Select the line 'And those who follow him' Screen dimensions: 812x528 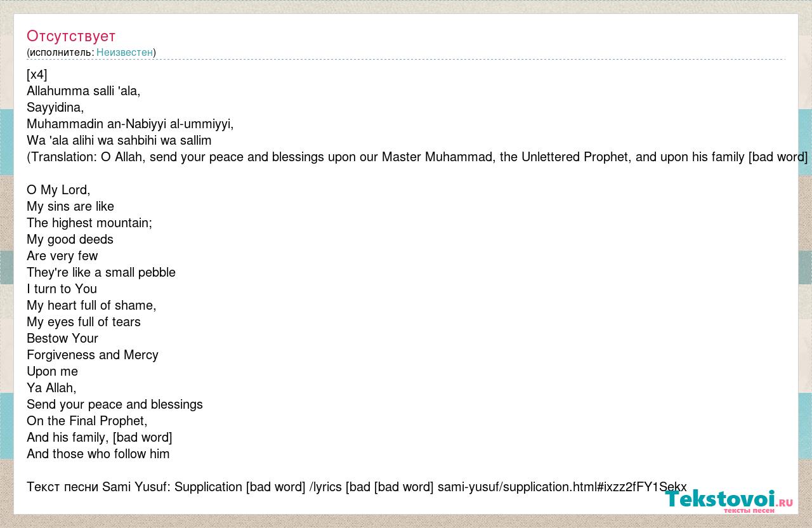point(98,454)
